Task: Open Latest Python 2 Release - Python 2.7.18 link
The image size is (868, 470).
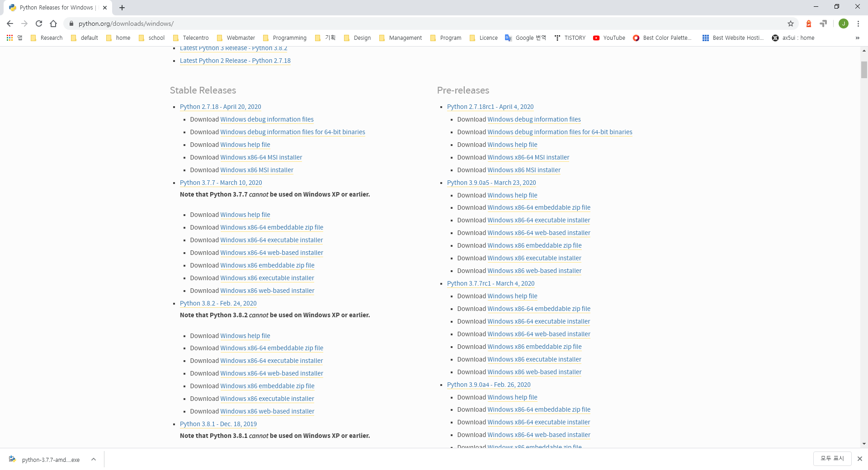Action: tap(235, 61)
